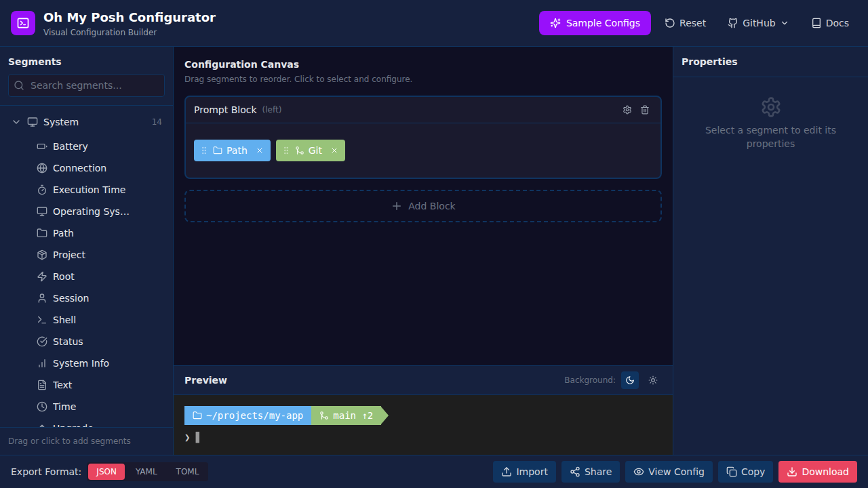
Task: Download the configuration file
Action: [x=818, y=471]
